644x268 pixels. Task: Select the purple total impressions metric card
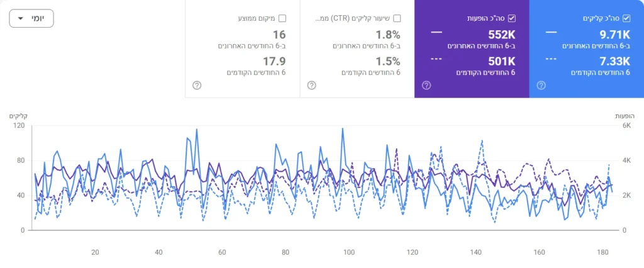472,49
